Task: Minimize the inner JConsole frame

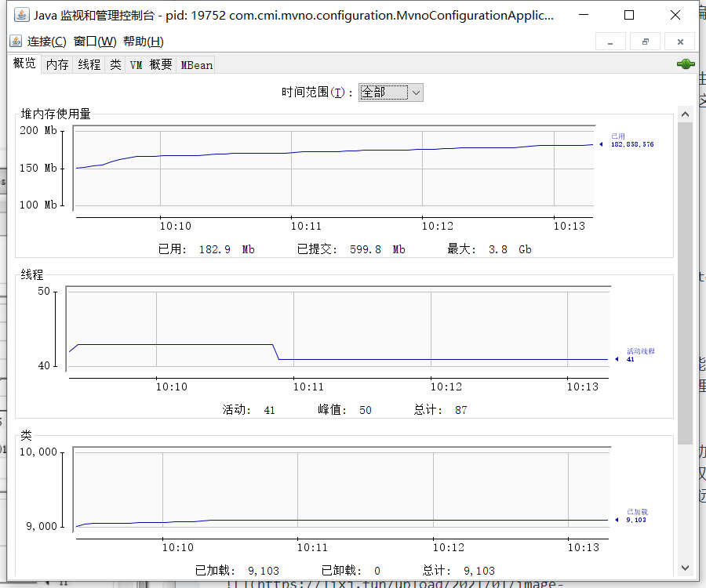Action: pos(611,42)
